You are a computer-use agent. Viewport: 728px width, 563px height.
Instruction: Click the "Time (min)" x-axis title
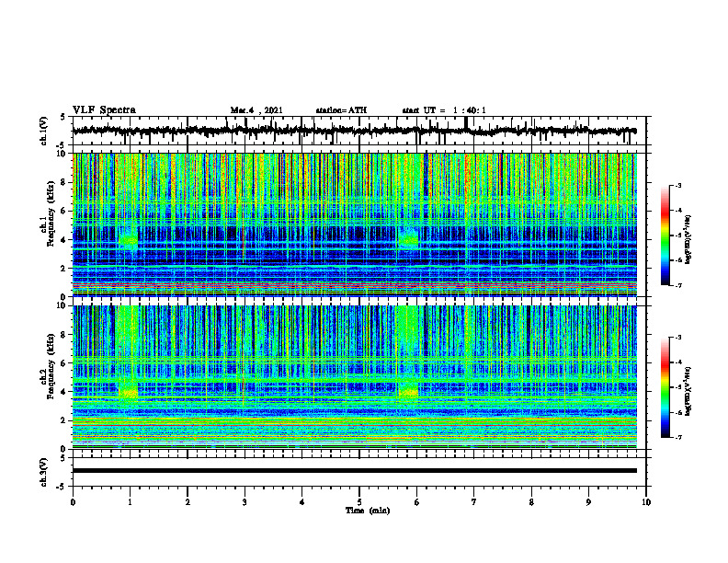point(368,511)
